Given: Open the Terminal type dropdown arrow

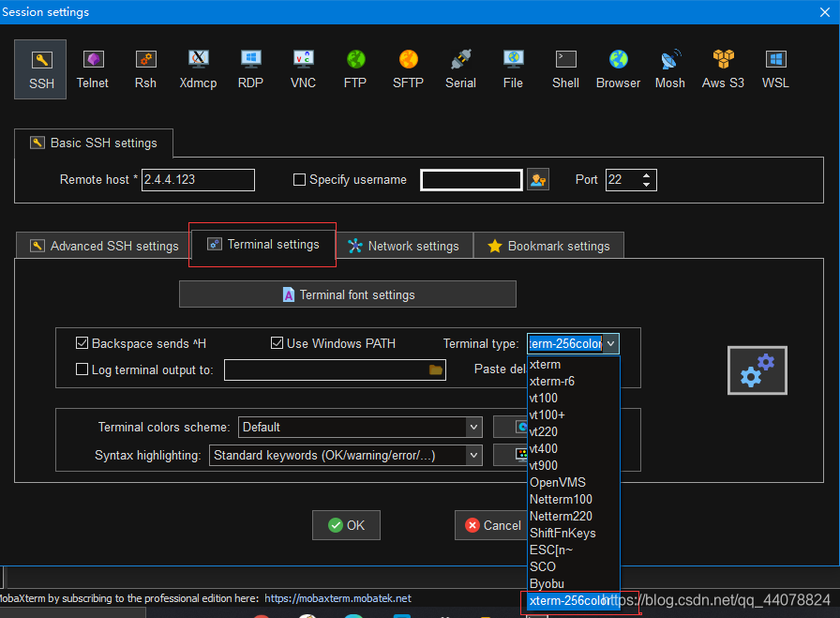Looking at the screenshot, I should 610,343.
